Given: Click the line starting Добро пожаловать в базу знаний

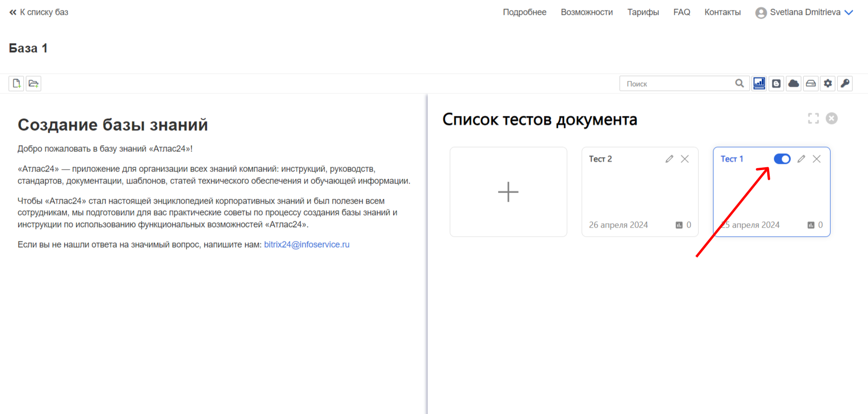Looking at the screenshot, I should click(105, 149).
